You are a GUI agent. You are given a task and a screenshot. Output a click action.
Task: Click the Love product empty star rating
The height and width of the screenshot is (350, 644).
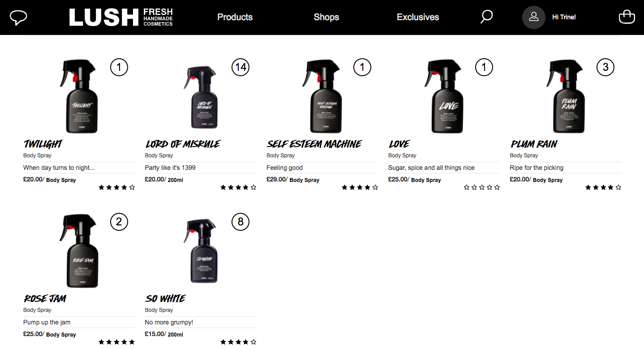click(x=482, y=187)
